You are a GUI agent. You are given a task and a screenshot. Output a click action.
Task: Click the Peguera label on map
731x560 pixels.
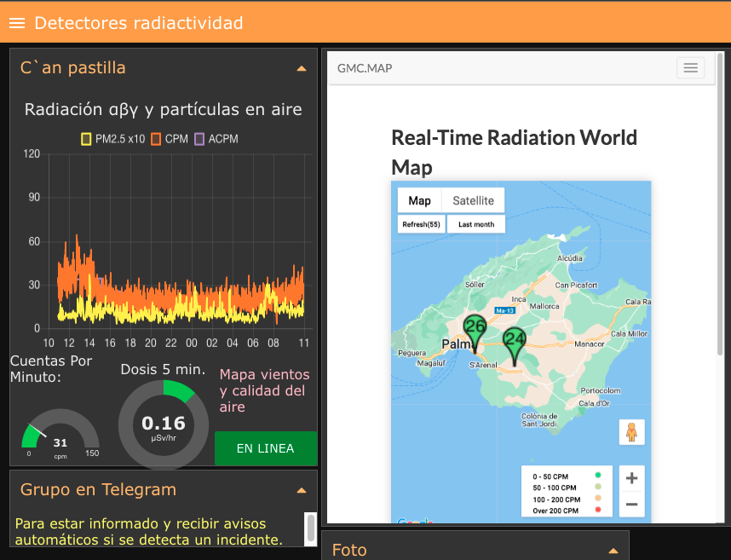point(412,353)
